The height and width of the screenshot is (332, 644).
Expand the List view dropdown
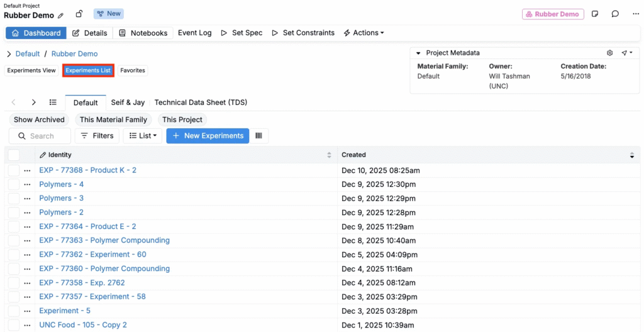(143, 136)
